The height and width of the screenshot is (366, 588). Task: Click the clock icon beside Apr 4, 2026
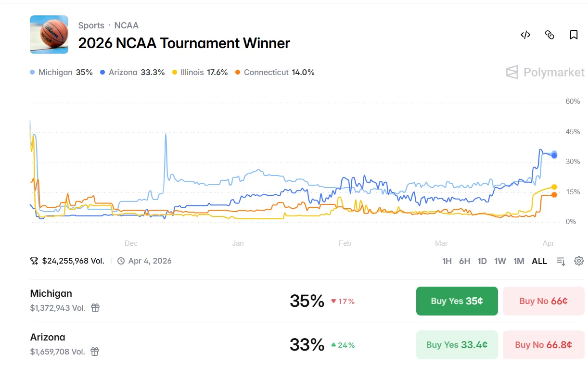[x=121, y=261]
